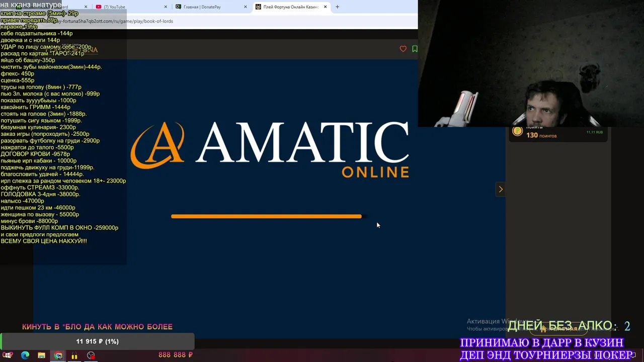The image size is (644, 362).
Task: Switch to the DonatePay browser tab
Action: 211,7
